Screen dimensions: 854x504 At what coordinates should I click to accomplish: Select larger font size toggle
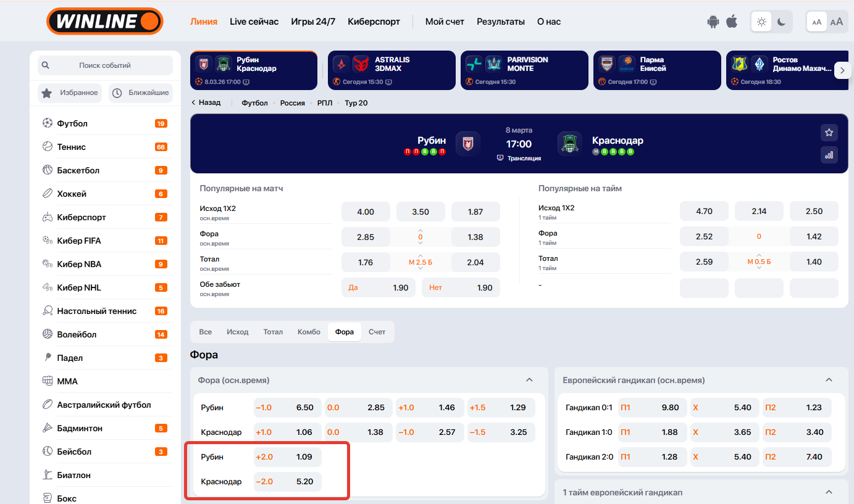[836, 22]
